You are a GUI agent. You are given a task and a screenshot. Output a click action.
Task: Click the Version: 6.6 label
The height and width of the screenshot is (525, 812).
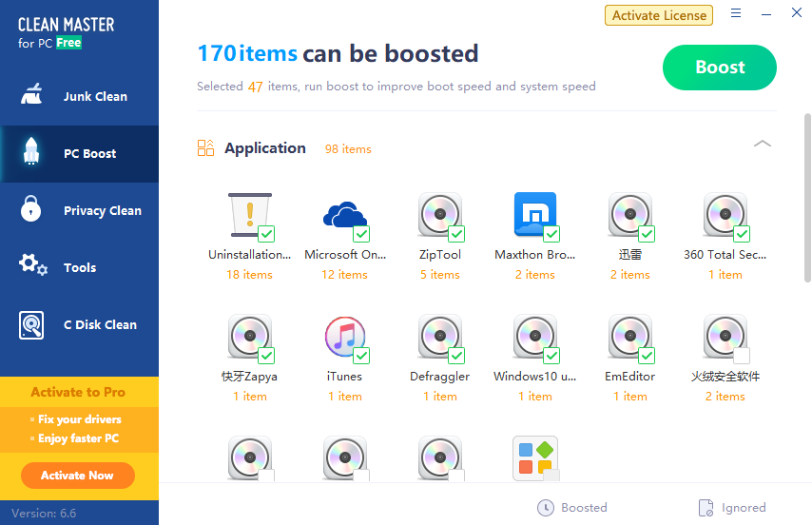44,514
